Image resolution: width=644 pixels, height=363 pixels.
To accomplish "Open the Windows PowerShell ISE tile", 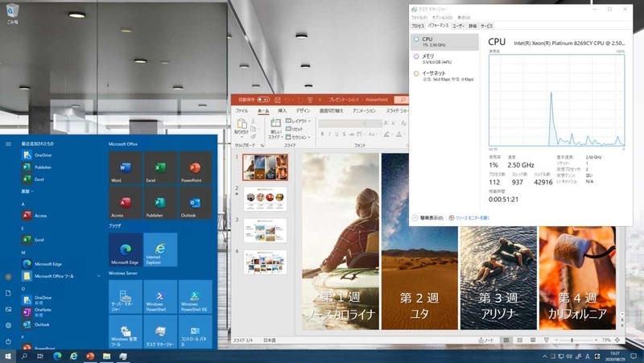I will pyautogui.click(x=194, y=296).
